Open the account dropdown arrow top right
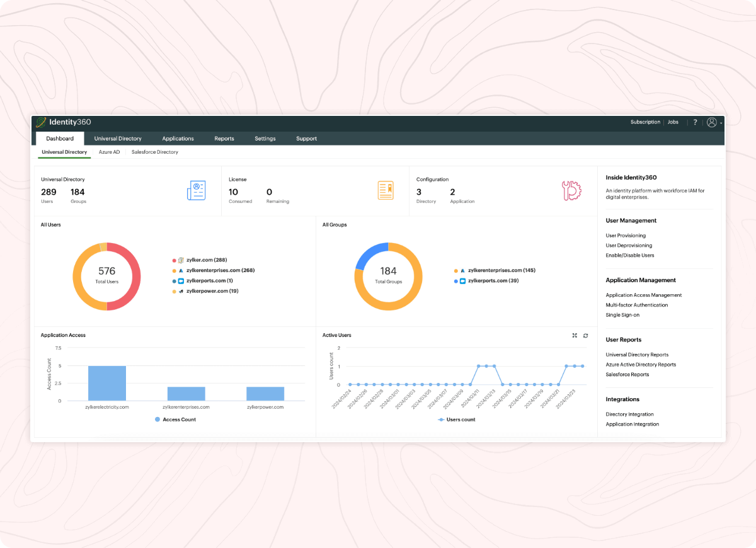 [722, 123]
